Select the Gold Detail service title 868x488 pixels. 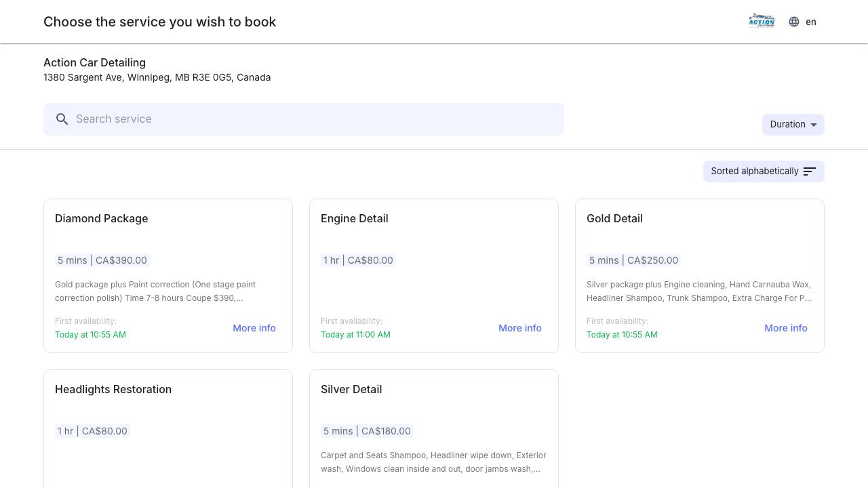[x=614, y=218]
